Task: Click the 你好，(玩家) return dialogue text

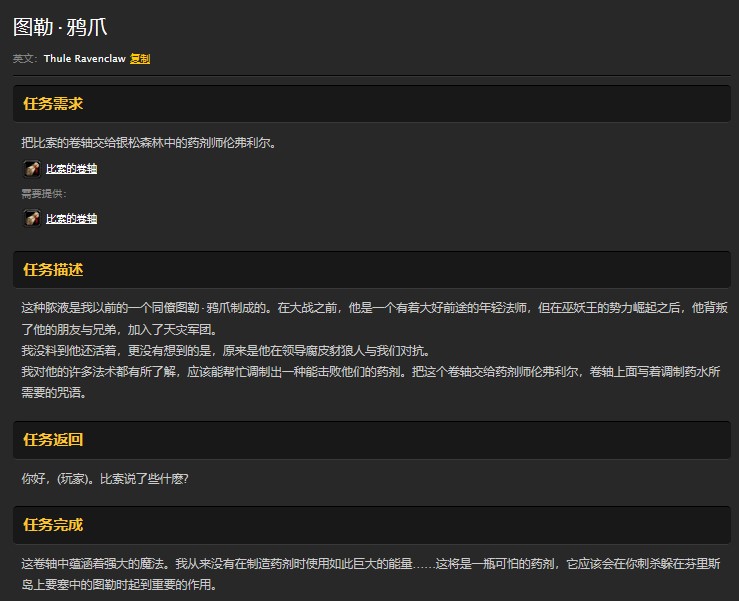Action: pyautogui.click(x=105, y=478)
